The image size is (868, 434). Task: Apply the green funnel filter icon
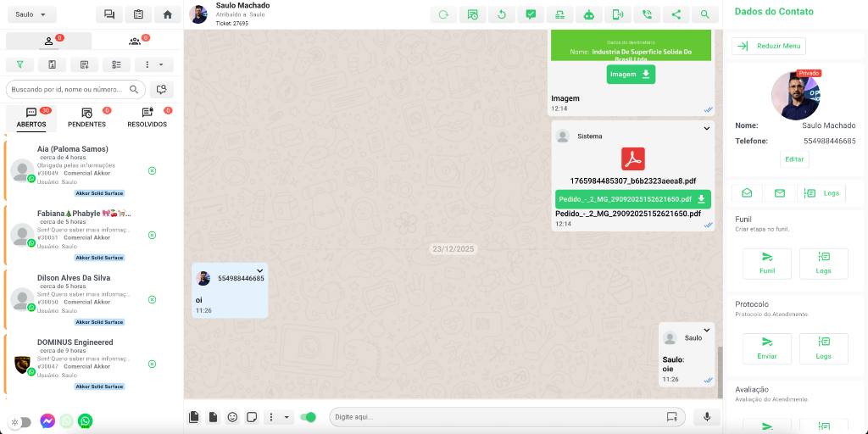[x=20, y=64]
